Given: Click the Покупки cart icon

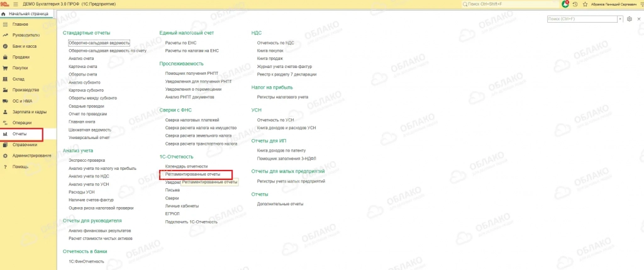Looking at the screenshot, I should [5, 68].
